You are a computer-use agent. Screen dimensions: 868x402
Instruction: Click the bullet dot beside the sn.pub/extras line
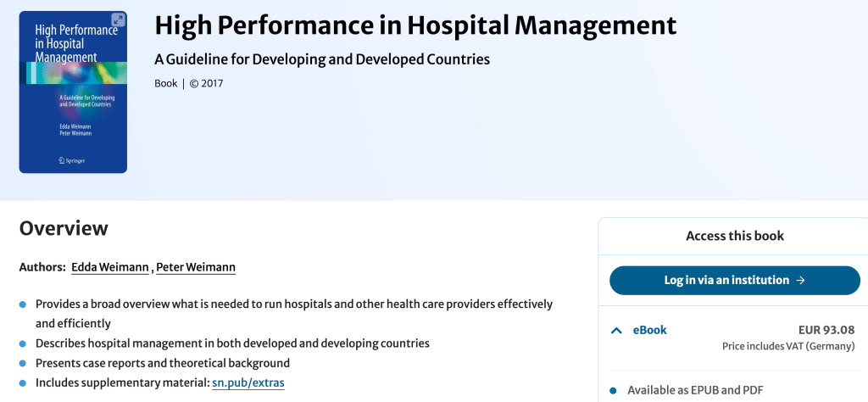(23, 383)
